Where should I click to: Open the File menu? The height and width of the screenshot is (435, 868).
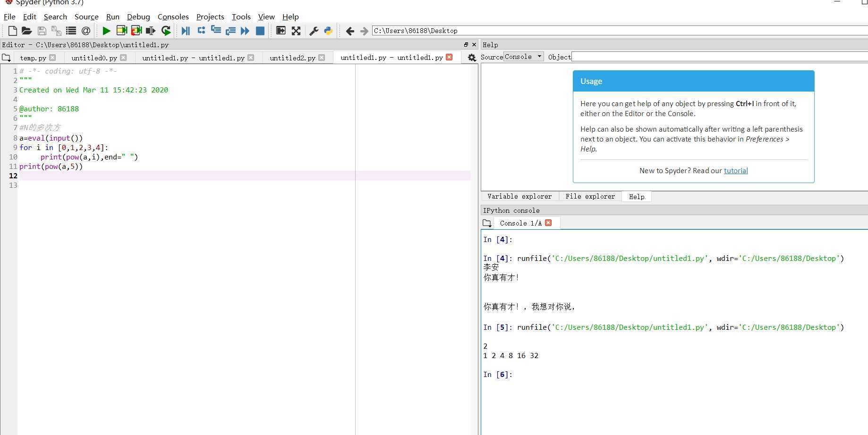(9, 17)
